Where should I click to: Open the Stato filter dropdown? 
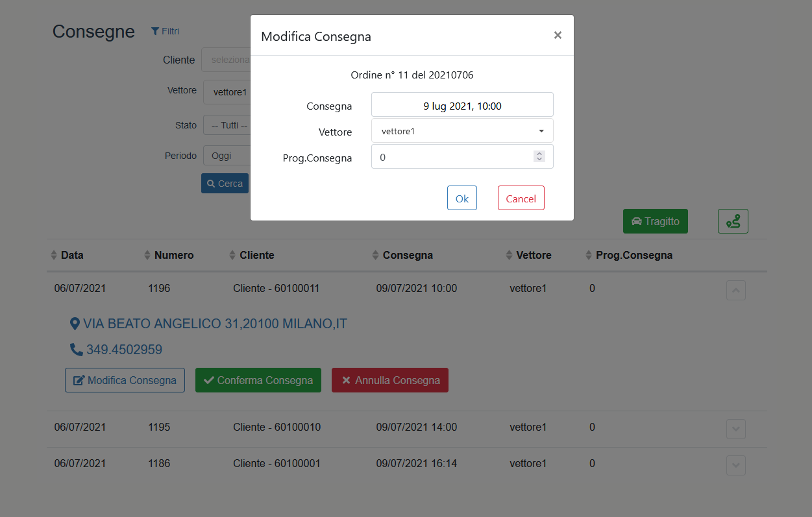point(227,125)
